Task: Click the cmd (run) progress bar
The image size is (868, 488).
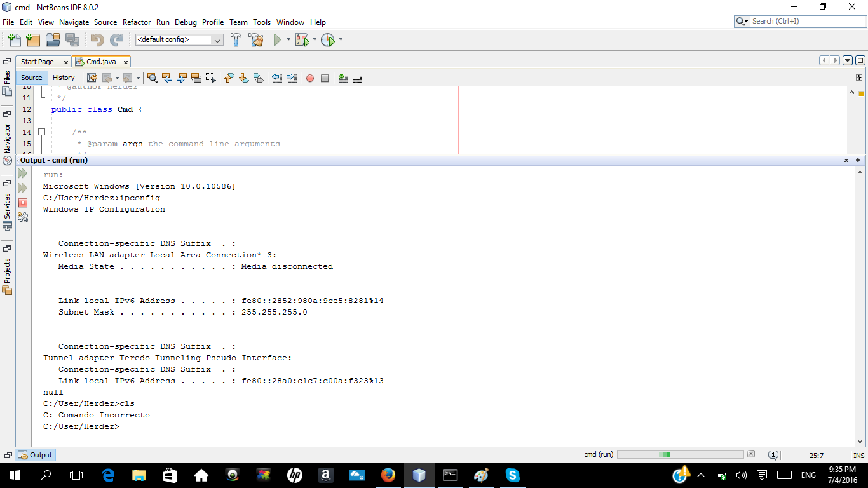Action: click(680, 454)
